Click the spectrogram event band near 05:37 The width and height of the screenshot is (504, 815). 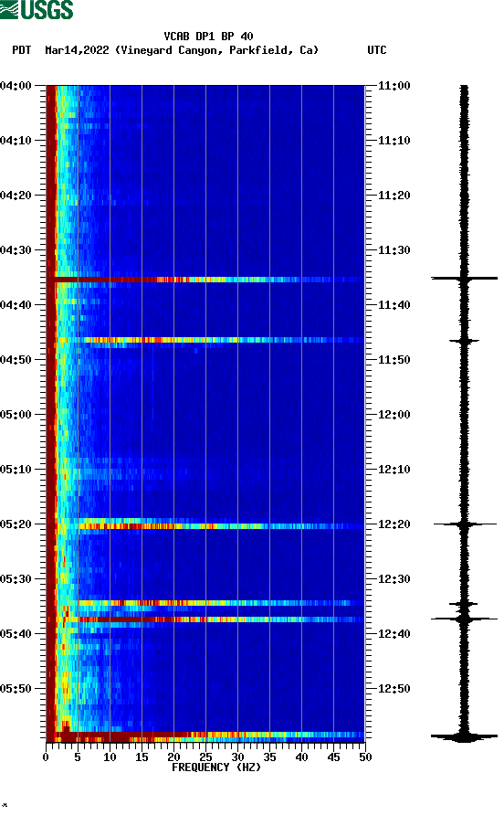tap(205, 619)
